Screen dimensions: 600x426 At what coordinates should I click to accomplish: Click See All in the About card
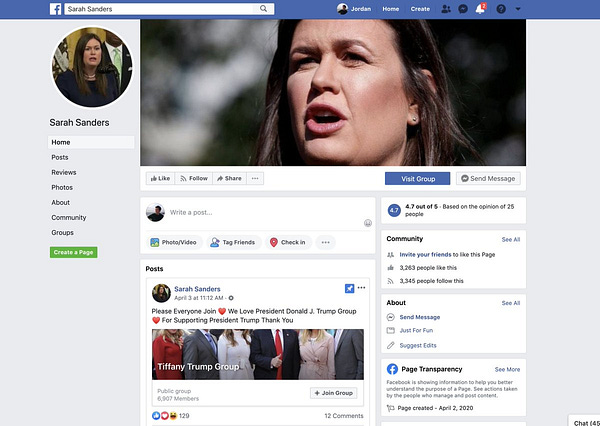coord(510,303)
